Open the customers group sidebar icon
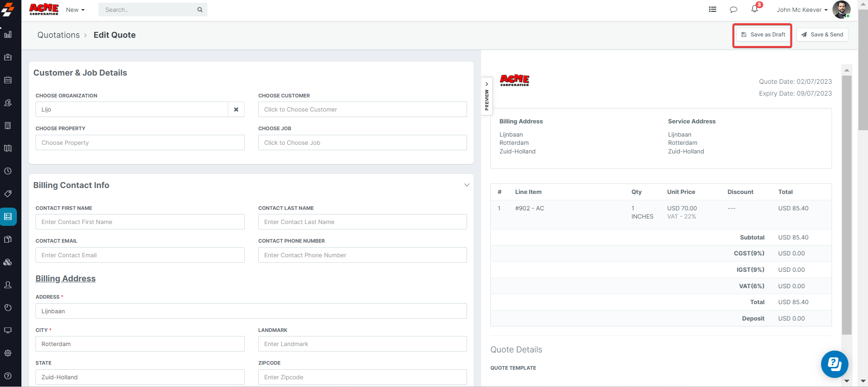868x387 pixels. [x=8, y=103]
